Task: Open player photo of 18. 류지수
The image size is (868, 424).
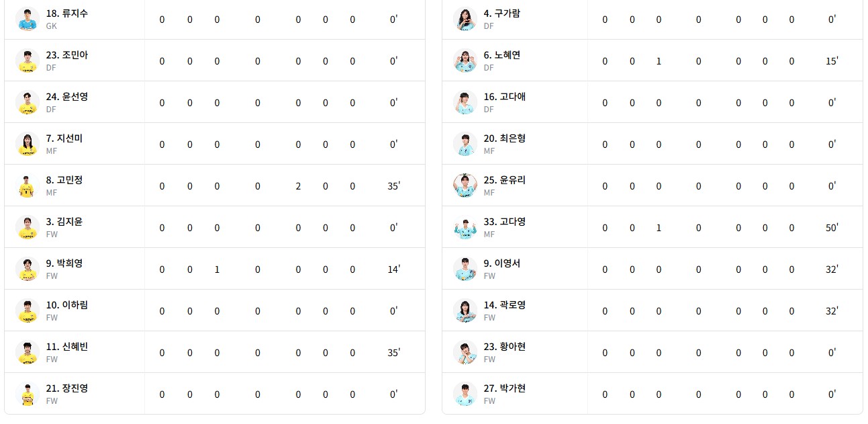Action: pyautogui.click(x=27, y=19)
